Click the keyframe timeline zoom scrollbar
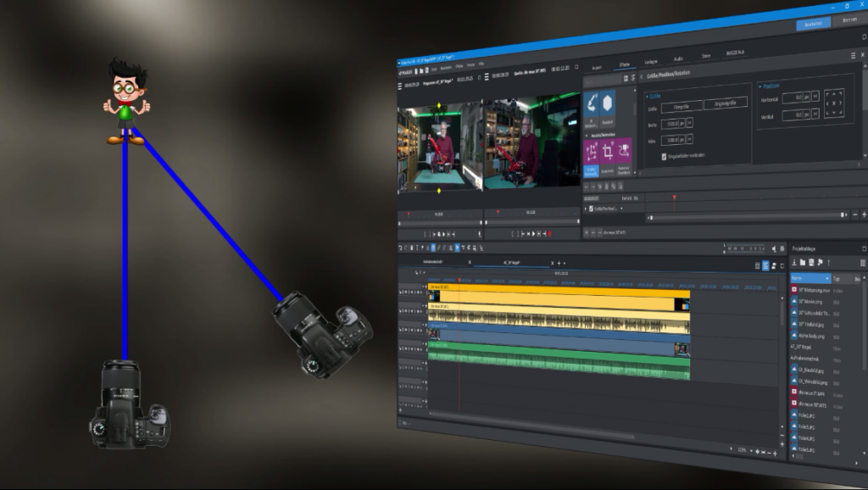Screen dimensions: 868x490 point(748,216)
